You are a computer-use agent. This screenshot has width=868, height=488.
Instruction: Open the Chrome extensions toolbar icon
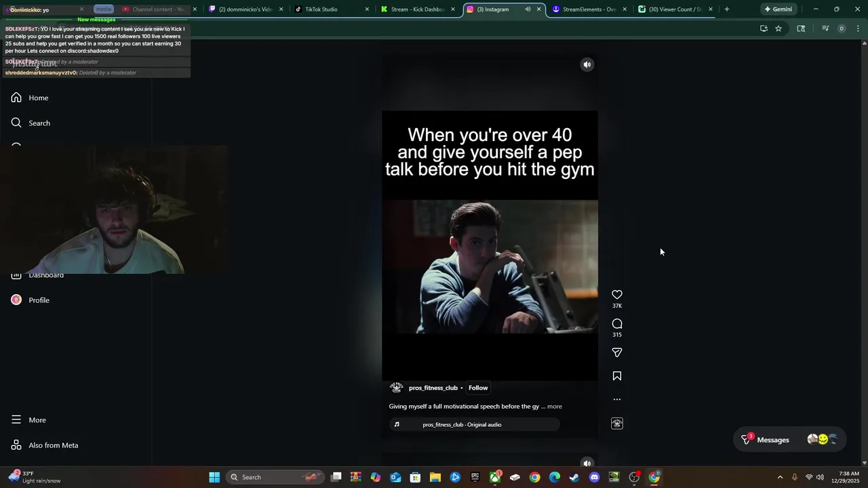click(801, 28)
